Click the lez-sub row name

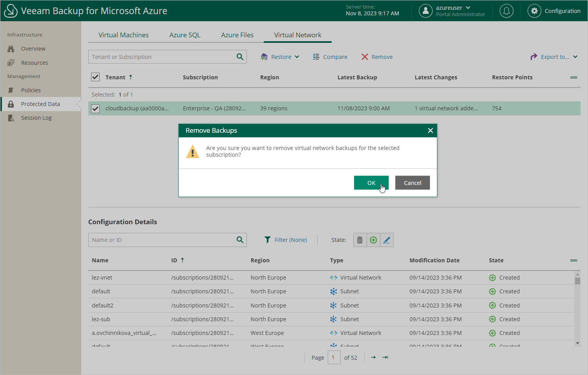[101, 319]
